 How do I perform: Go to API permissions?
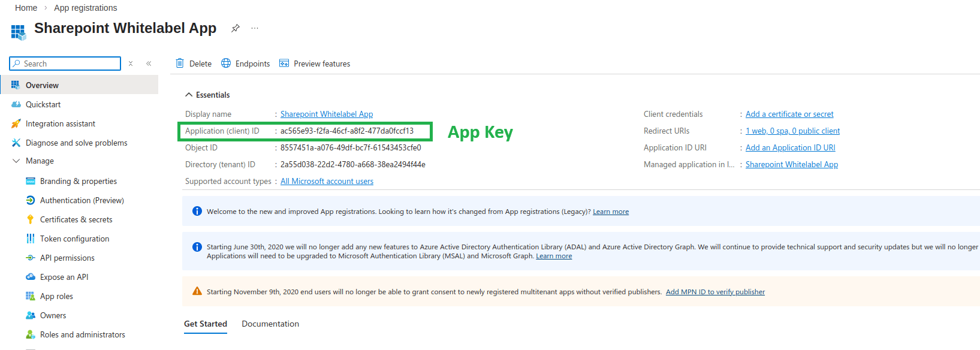(67, 258)
